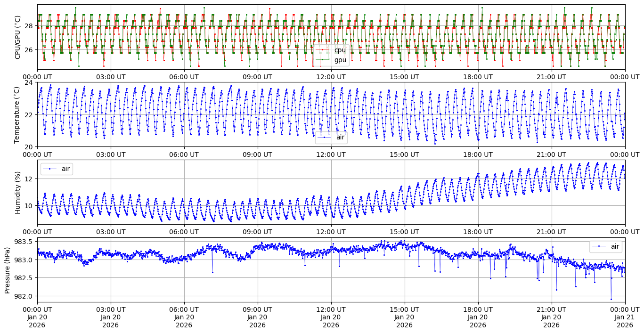
Task: Click the CPU/GPU (°C) y-axis label
Action: [x=18, y=37]
